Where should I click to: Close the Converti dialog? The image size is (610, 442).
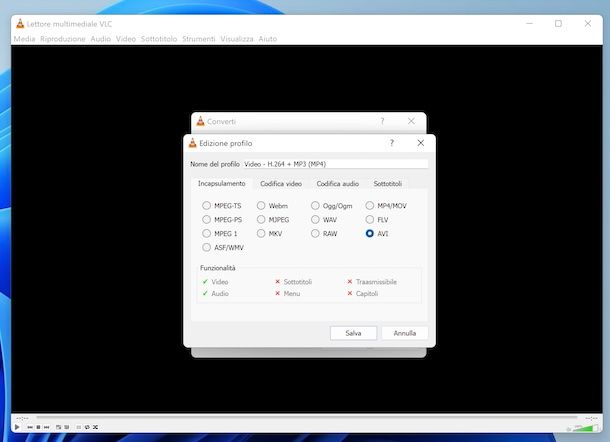click(411, 121)
